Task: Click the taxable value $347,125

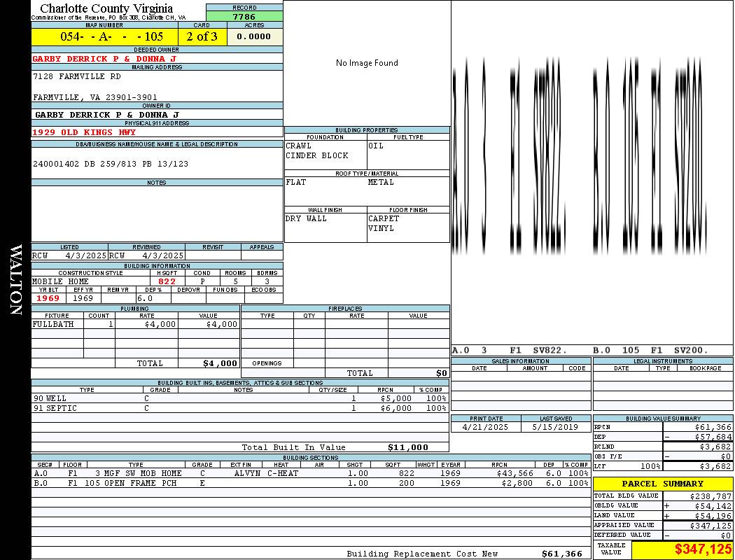Action: (x=682, y=549)
